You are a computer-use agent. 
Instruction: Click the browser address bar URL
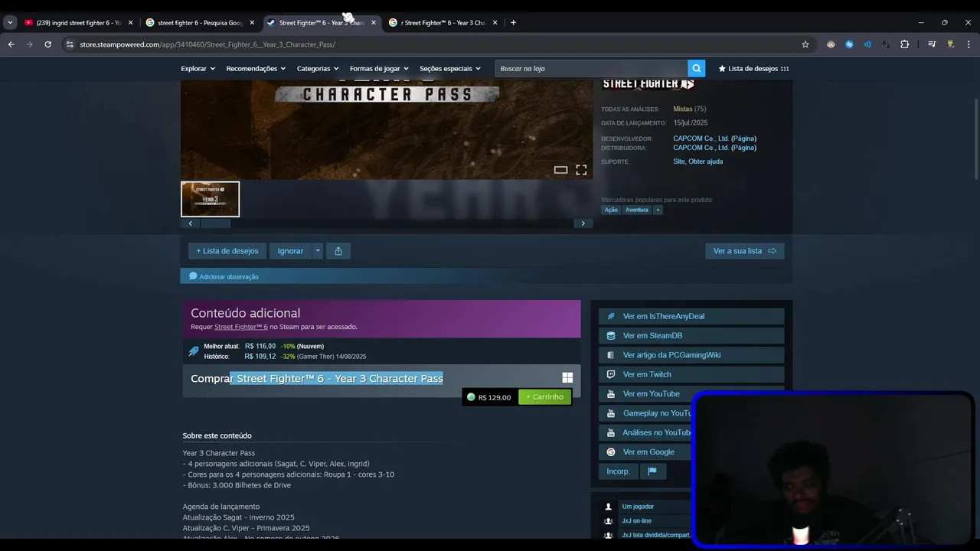[x=207, y=44]
